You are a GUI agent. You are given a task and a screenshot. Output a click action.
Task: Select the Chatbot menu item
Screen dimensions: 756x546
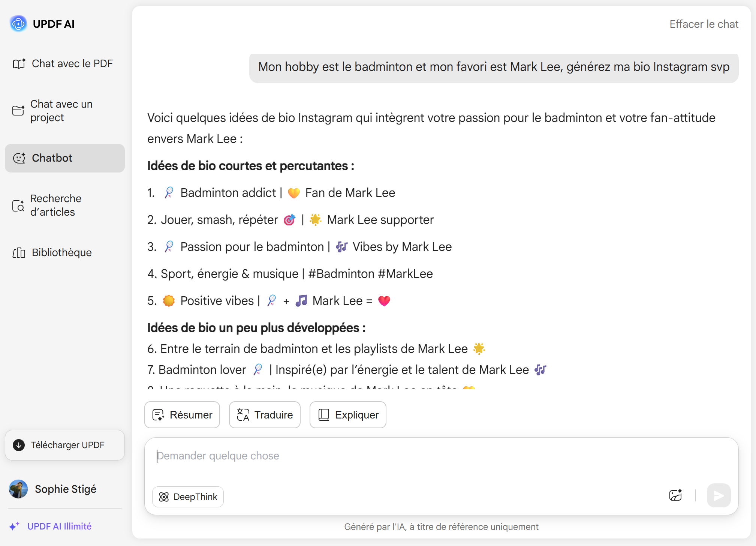click(64, 158)
